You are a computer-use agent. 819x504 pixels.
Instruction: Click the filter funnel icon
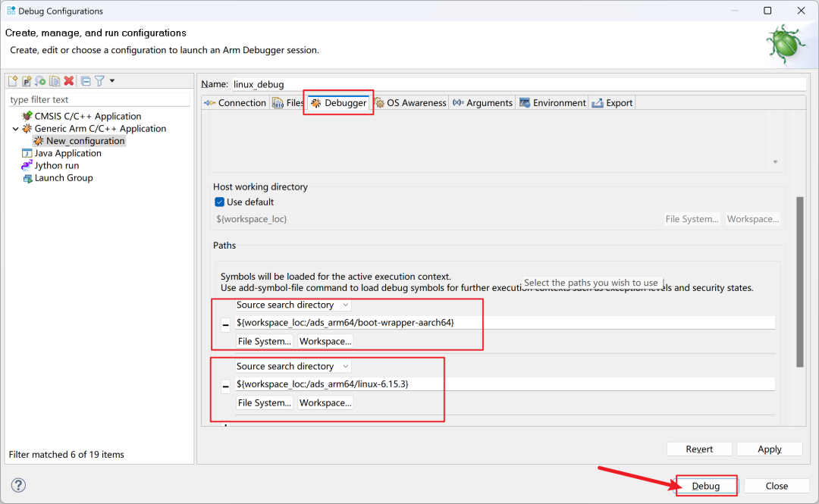99,81
